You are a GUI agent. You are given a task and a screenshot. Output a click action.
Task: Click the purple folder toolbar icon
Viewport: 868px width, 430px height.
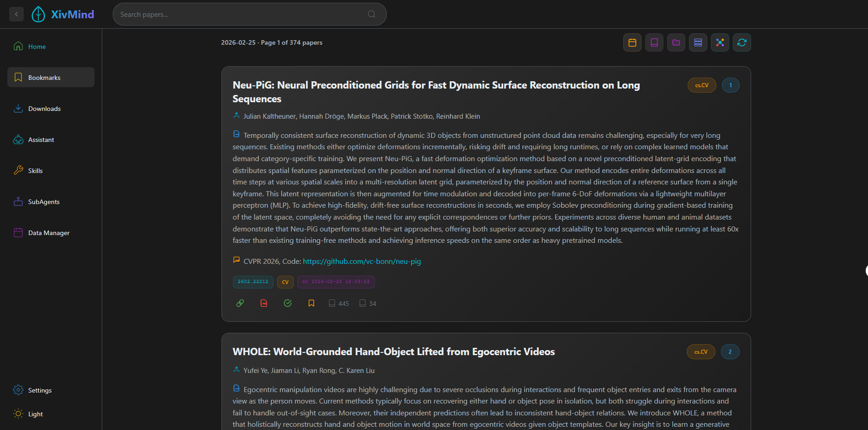[676, 42]
